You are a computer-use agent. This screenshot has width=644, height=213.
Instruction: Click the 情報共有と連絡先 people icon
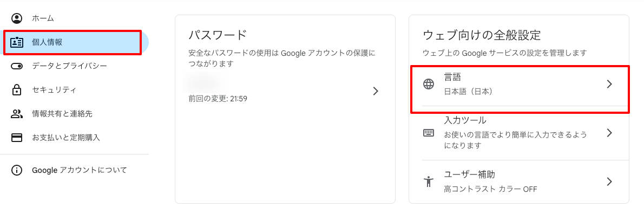coord(17,113)
